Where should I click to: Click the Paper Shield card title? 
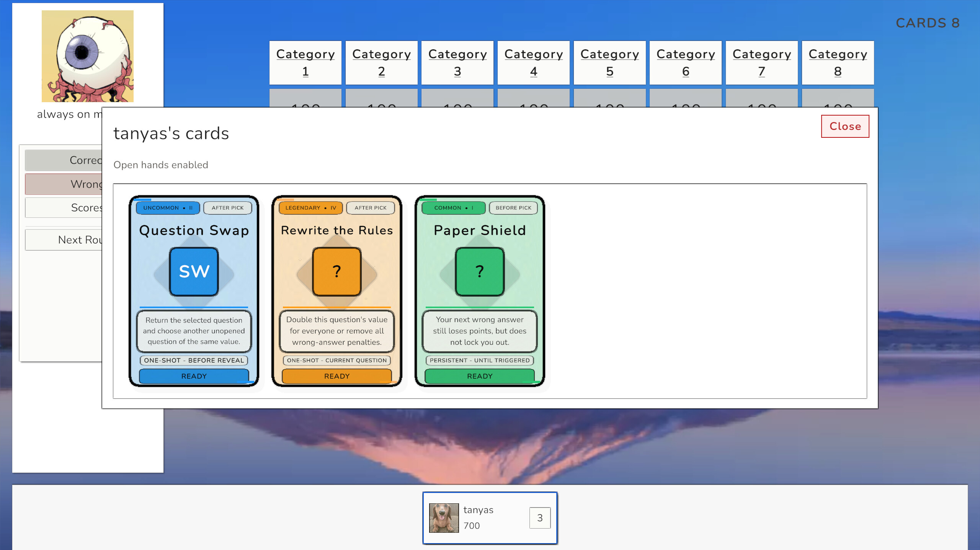coord(480,230)
